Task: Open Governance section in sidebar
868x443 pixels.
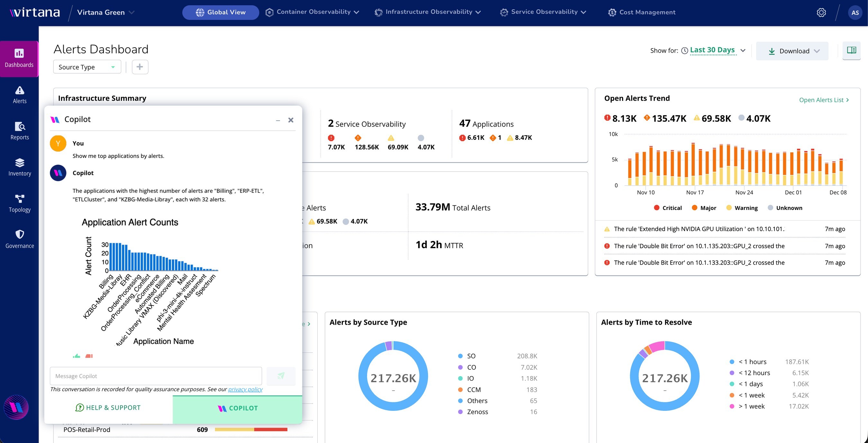Action: click(x=20, y=239)
